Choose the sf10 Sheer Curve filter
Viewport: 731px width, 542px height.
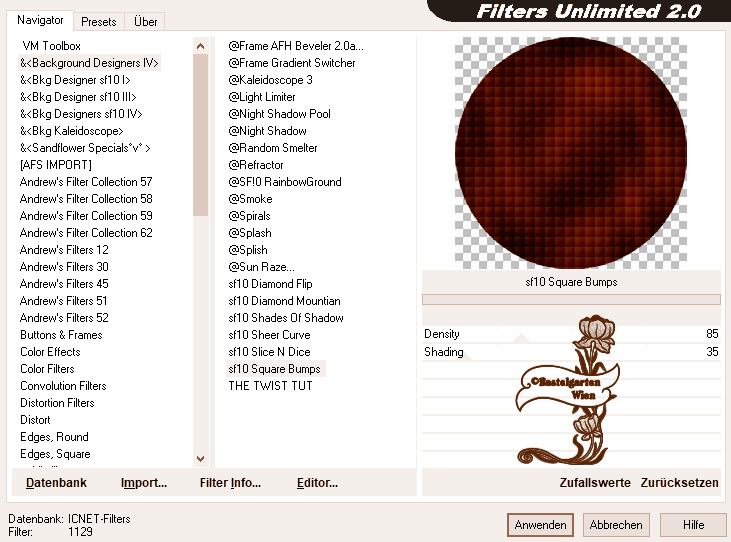pyautogui.click(x=269, y=335)
